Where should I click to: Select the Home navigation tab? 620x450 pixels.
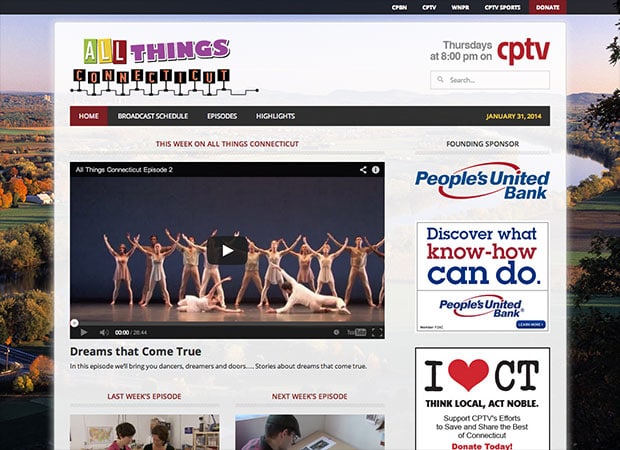coord(89,116)
